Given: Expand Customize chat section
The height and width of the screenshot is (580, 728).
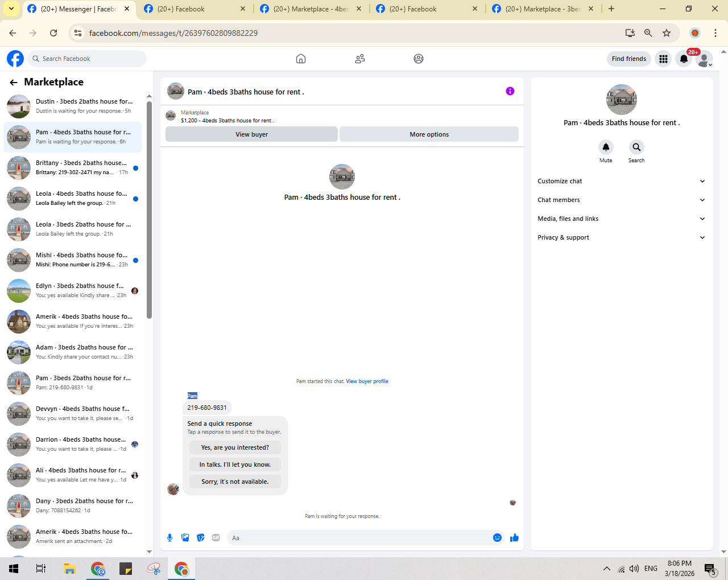Looking at the screenshot, I should click(x=621, y=181).
